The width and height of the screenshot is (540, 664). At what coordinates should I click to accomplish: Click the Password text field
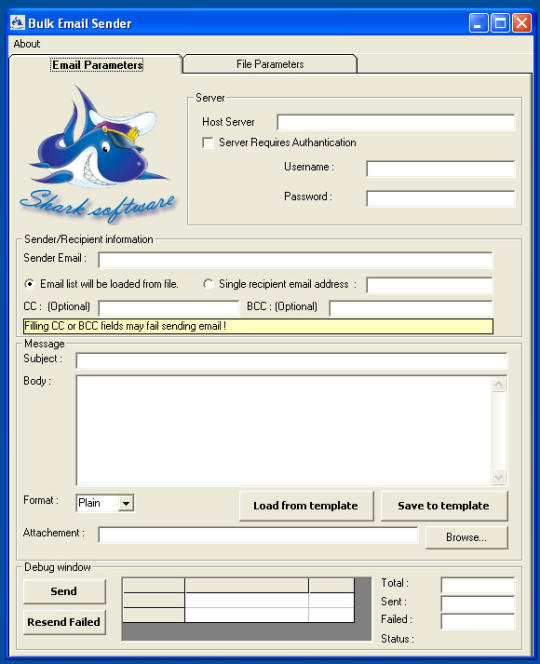[440, 199]
